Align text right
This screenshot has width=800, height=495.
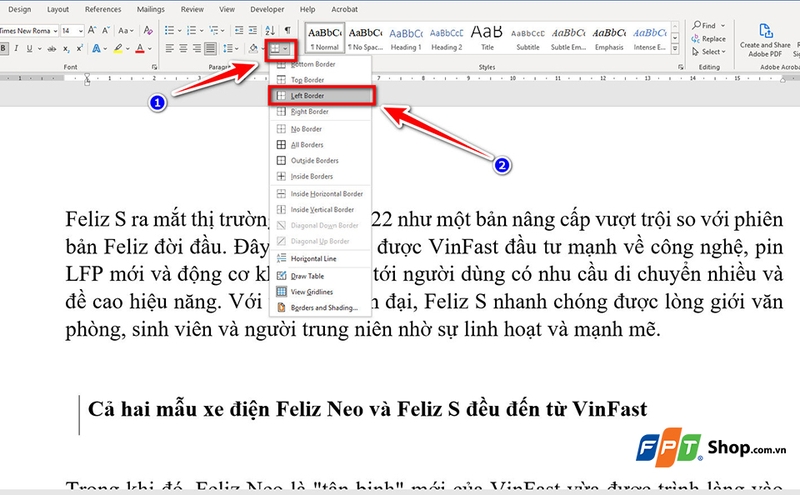[x=196, y=49]
